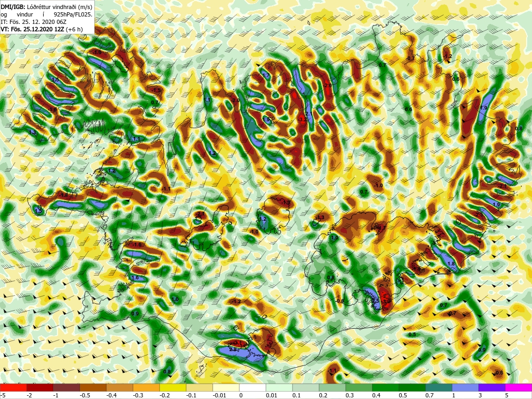Click the '-1.5' value label in the northwest
The image size is (532, 399).
point(157,90)
